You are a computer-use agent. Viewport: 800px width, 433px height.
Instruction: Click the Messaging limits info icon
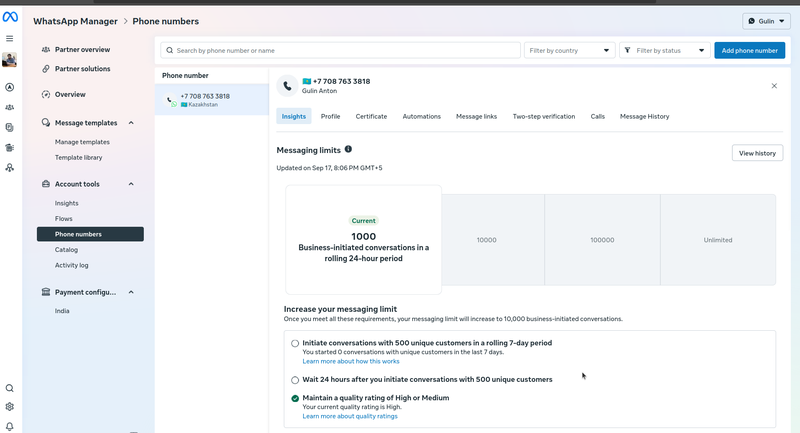click(348, 149)
